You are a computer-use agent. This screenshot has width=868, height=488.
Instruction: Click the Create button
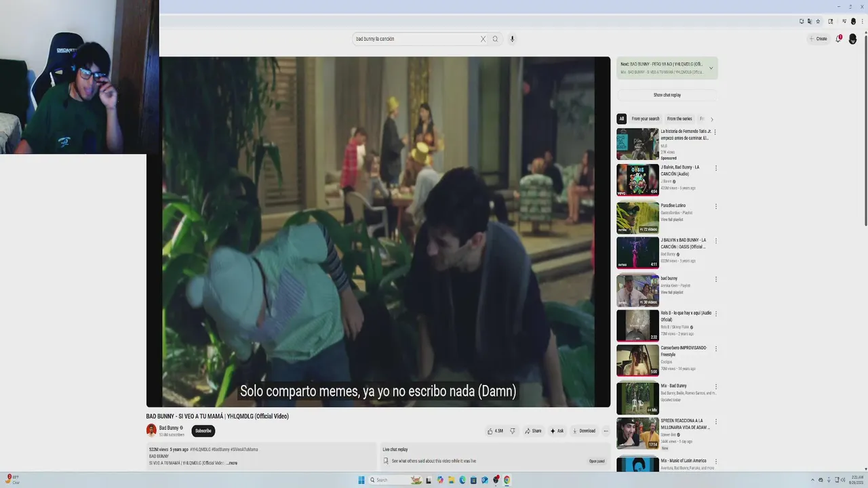tap(818, 39)
